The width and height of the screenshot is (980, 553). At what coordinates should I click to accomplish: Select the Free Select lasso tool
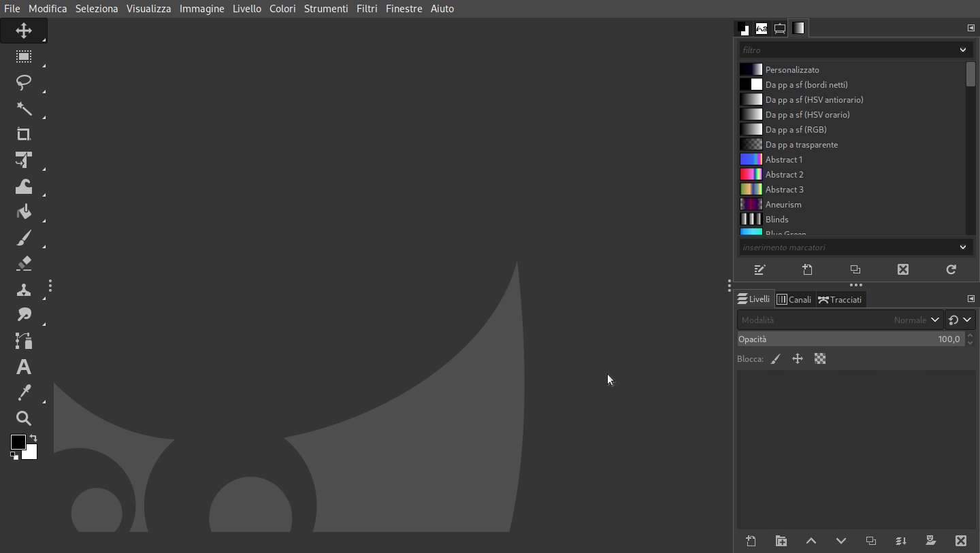[24, 83]
